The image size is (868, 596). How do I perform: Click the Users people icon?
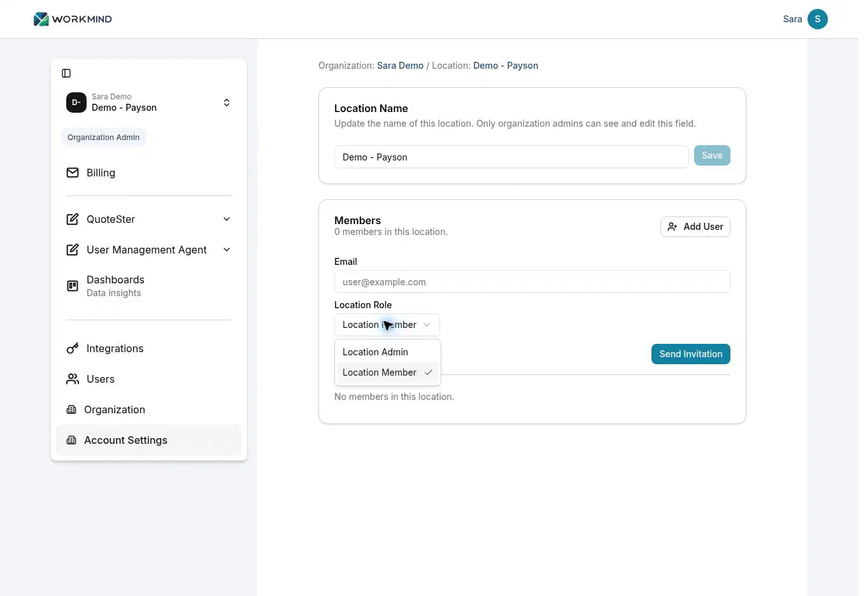(73, 379)
